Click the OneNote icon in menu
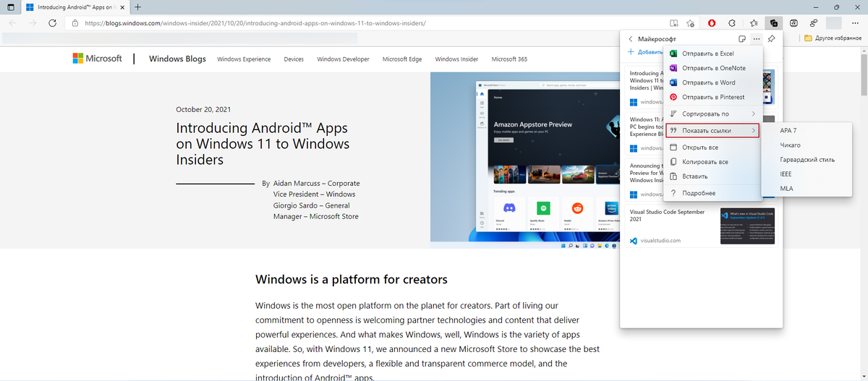This screenshot has height=381, width=868. [x=673, y=68]
